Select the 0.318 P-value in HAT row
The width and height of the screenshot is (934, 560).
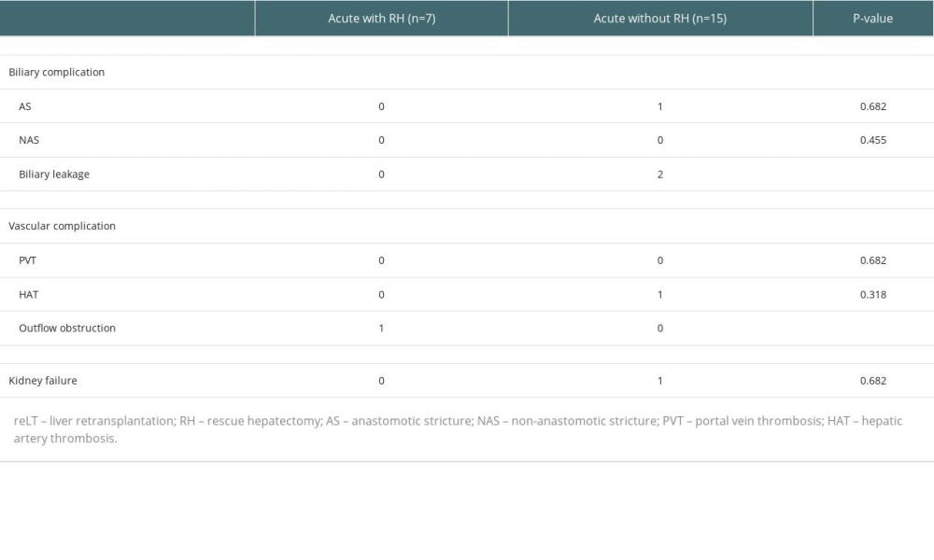872,294
